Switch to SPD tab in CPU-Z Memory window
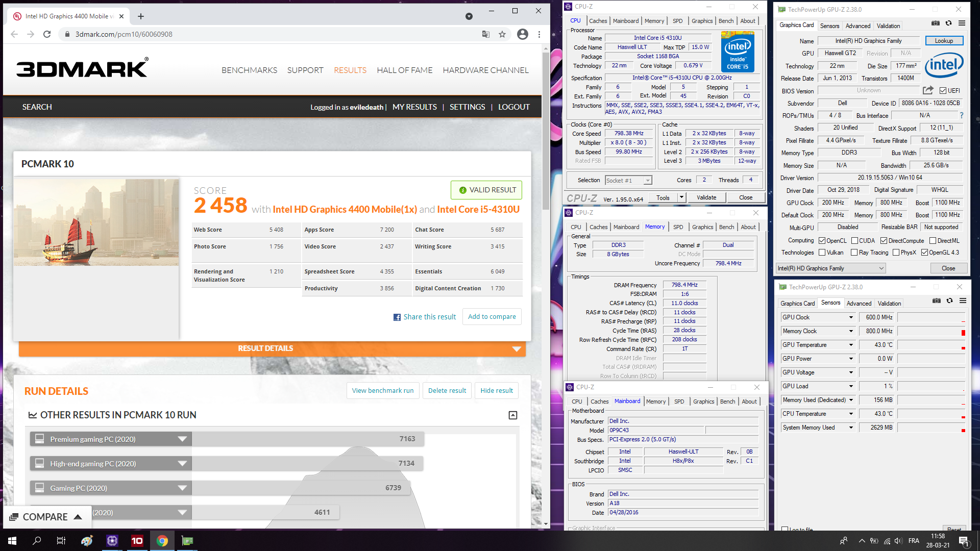 [678, 227]
